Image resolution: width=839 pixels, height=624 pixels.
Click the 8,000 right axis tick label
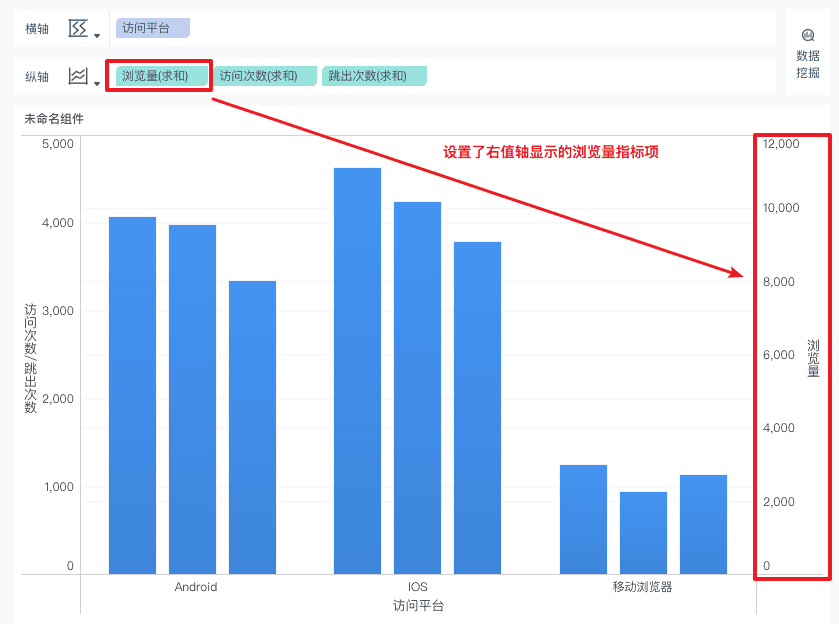click(x=779, y=281)
